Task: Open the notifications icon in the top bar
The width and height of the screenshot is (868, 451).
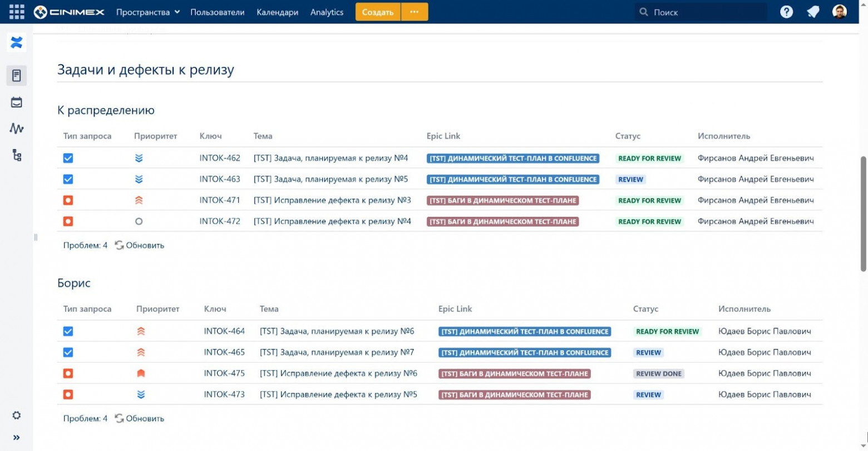Action: 813,12
